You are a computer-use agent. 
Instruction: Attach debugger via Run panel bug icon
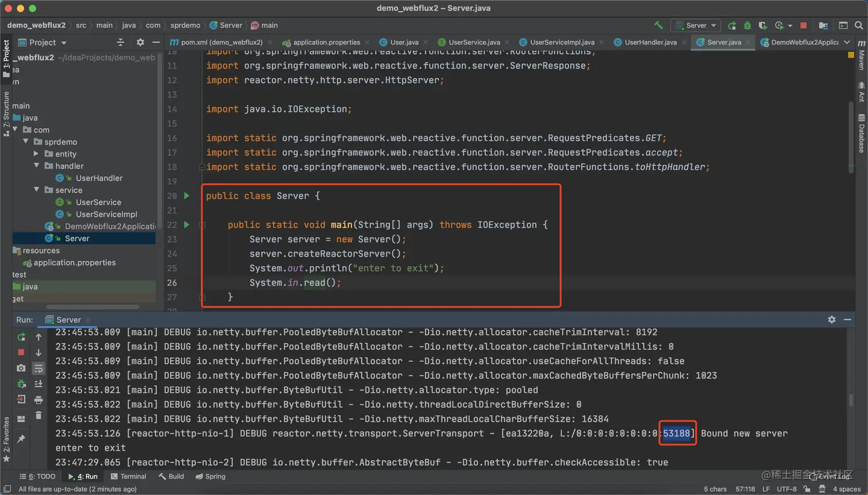click(x=21, y=383)
